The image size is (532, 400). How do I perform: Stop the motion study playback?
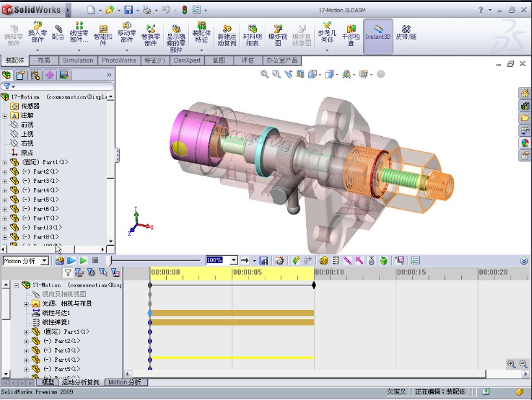(95, 261)
